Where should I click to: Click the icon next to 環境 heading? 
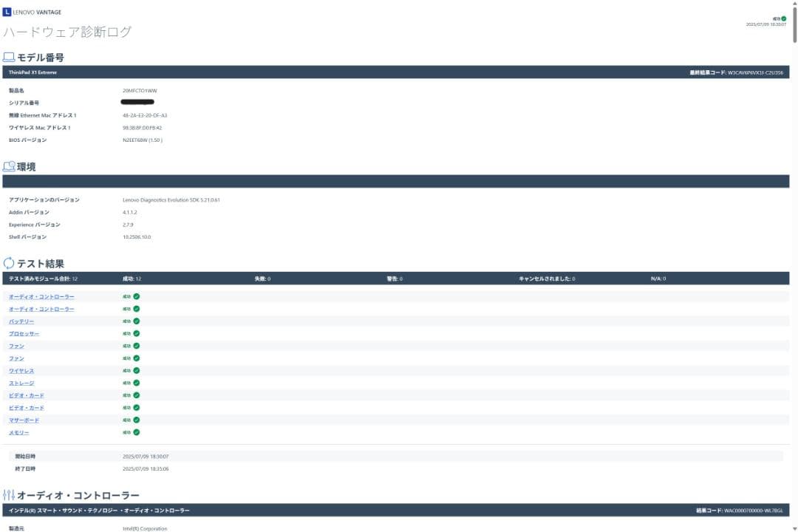9,166
